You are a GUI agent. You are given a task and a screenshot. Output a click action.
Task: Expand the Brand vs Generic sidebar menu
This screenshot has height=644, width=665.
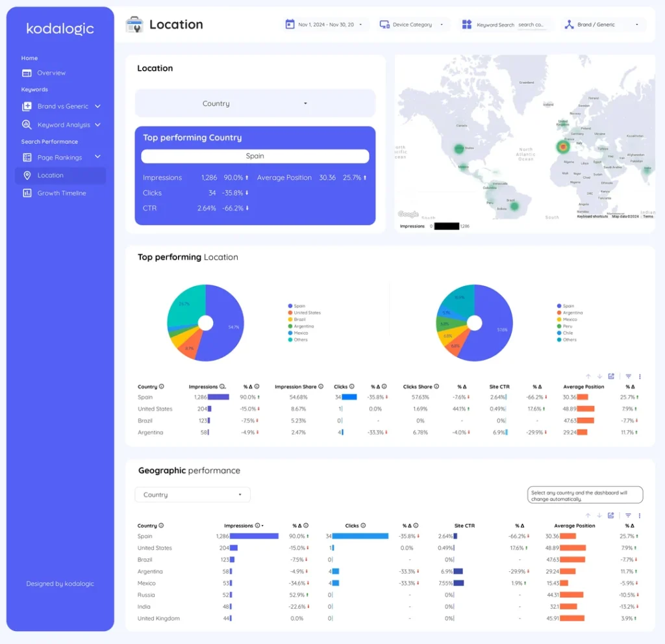62,106
